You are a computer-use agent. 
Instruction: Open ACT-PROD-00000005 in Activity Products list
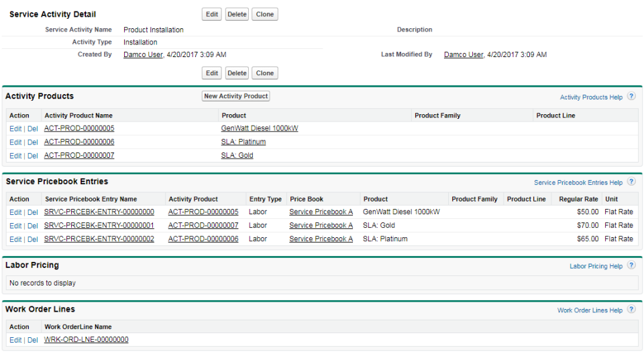[x=79, y=128]
